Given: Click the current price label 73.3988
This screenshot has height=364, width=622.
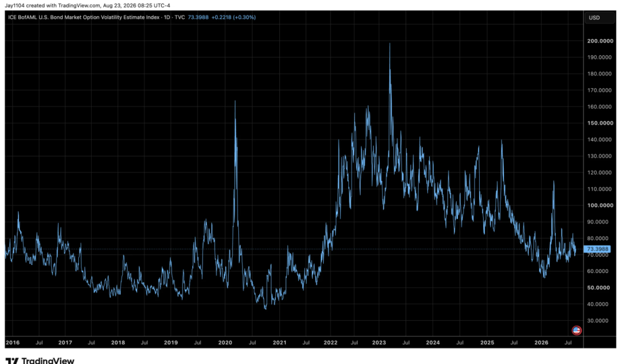Looking at the screenshot, I should (x=597, y=249).
